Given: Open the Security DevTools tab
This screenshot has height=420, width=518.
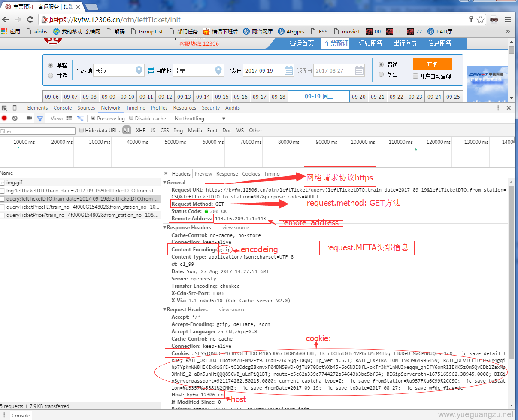Looking at the screenshot, I should (x=211, y=108).
